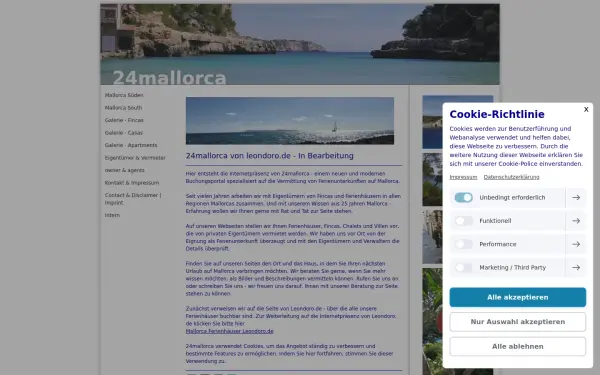
Task: Click the sailboat sea banner image
Action: pos(290,121)
